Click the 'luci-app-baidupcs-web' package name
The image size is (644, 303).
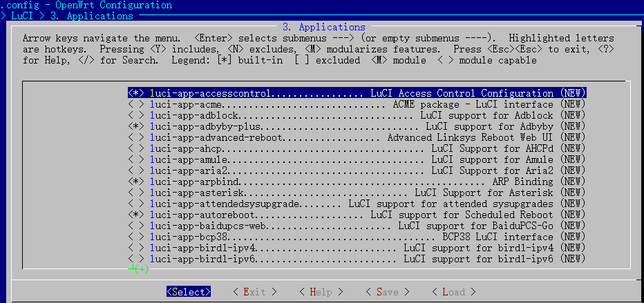[x=208, y=226]
